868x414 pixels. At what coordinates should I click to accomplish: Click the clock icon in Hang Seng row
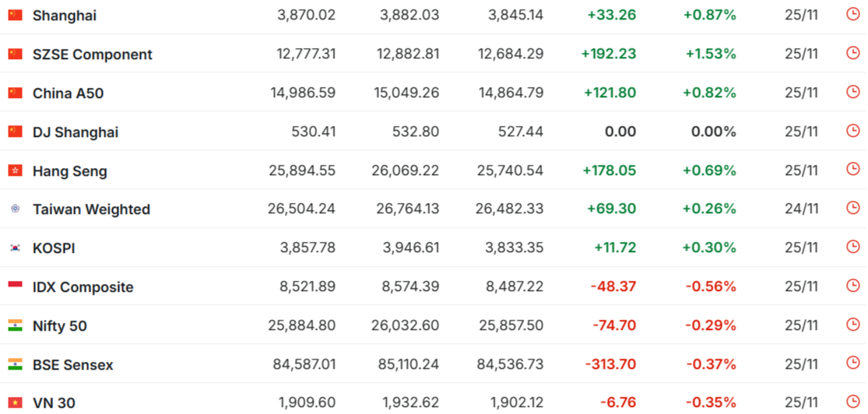[x=852, y=169]
